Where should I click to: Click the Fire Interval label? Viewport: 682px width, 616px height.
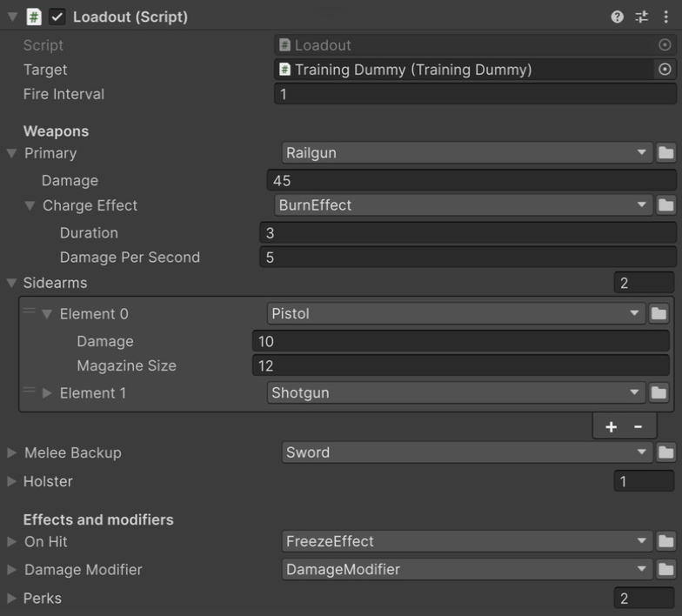(64, 94)
